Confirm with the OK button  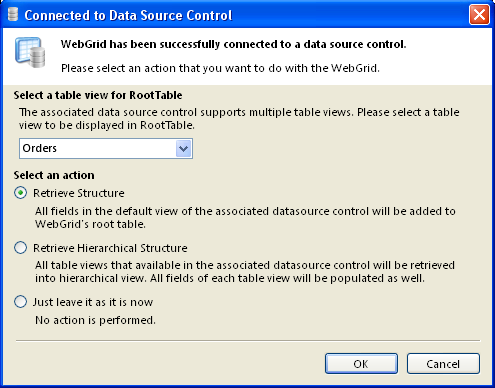coord(361,364)
